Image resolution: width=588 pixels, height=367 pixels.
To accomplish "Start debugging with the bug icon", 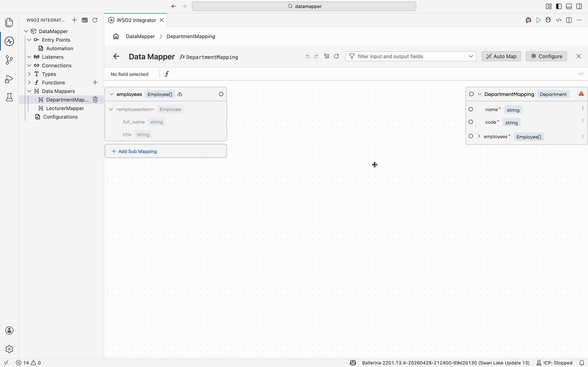I will pos(548,20).
